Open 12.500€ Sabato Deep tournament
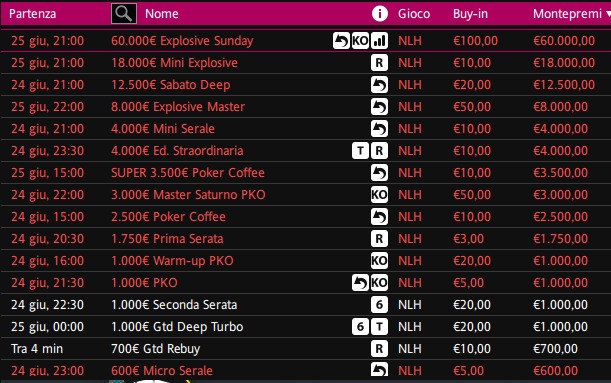 coord(171,85)
